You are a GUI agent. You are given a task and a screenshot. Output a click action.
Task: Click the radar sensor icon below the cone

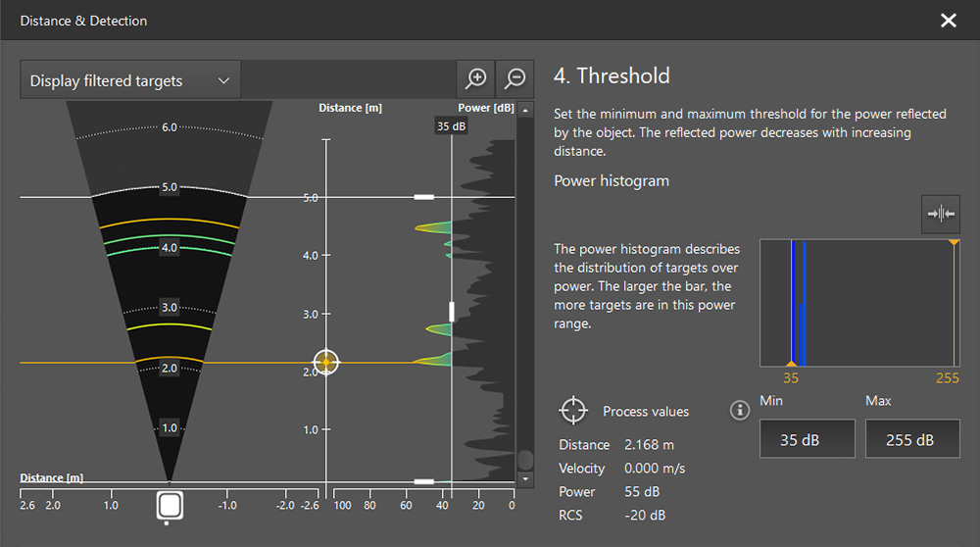[170, 506]
